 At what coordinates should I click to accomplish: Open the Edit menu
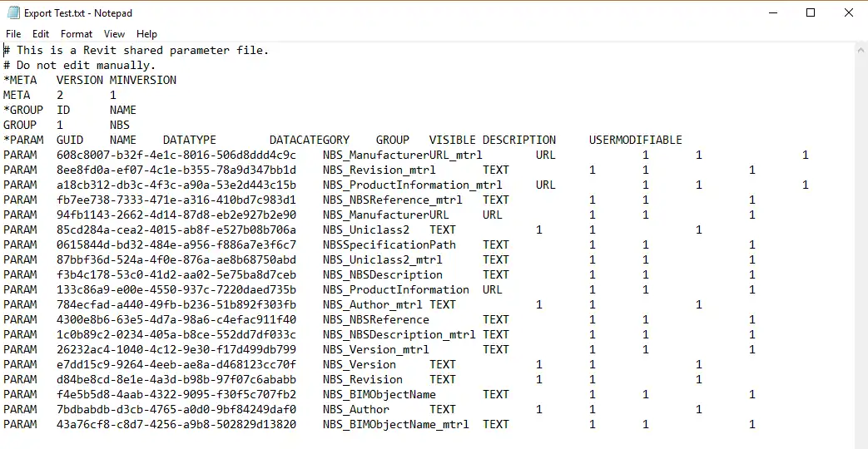41,34
